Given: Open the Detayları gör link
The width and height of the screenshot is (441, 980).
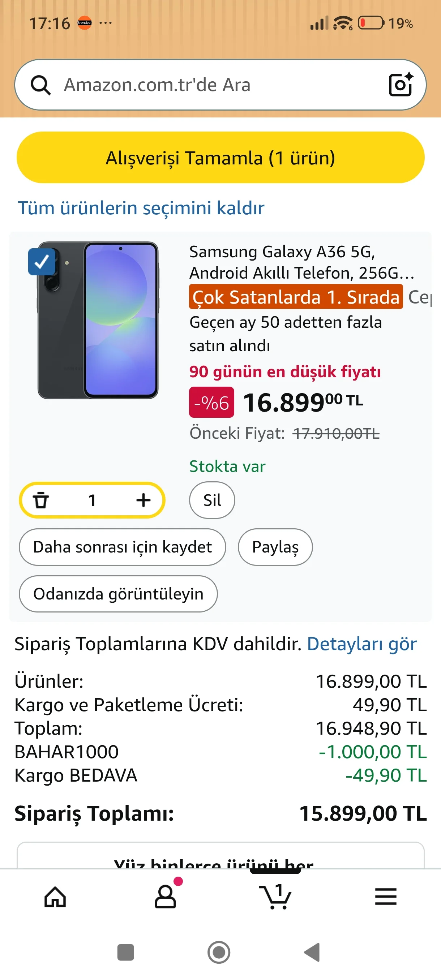Looking at the screenshot, I should pos(361,644).
